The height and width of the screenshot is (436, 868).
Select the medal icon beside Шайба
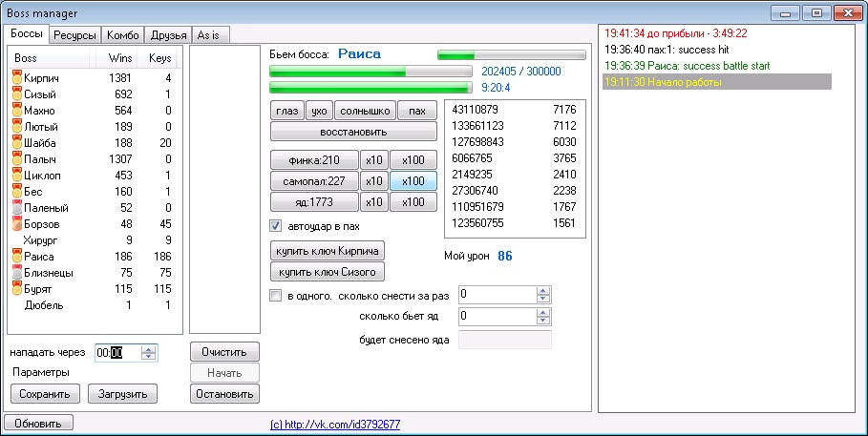tap(16, 143)
